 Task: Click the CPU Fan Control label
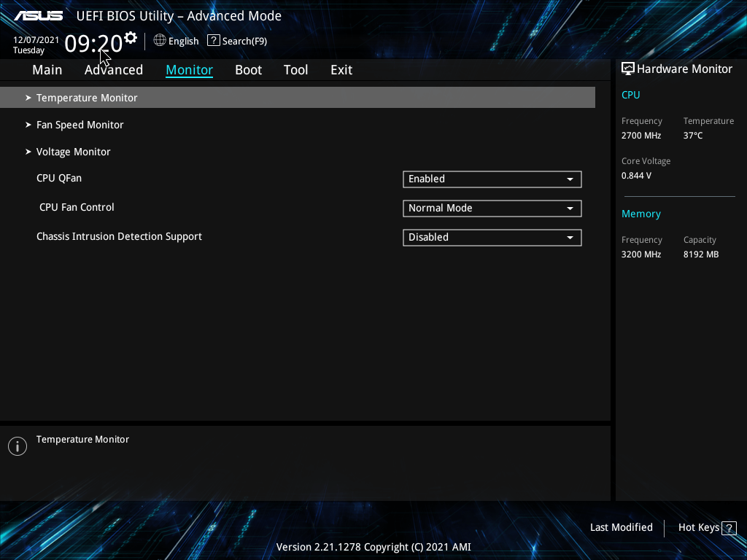point(77,207)
